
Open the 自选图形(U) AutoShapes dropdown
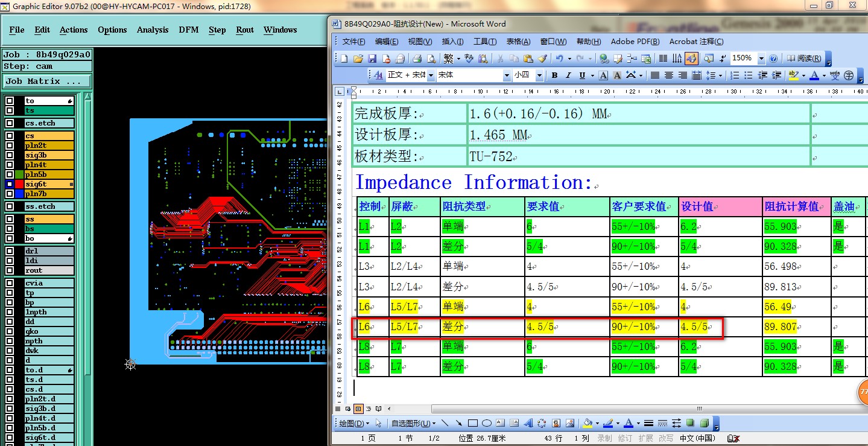coord(413,423)
